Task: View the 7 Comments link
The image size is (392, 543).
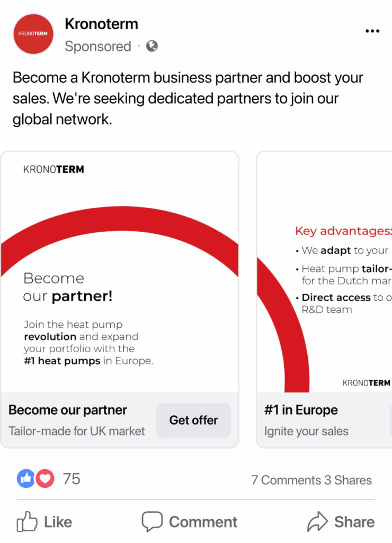Action: point(286,480)
